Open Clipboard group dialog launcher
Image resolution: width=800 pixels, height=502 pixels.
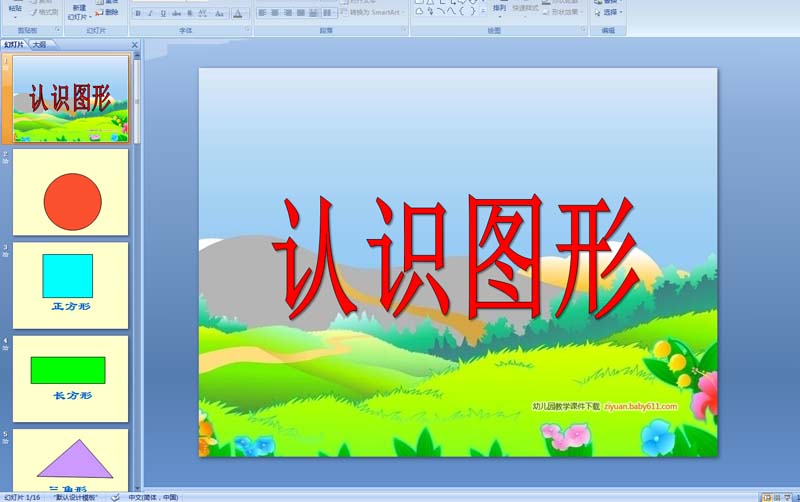tap(58, 30)
